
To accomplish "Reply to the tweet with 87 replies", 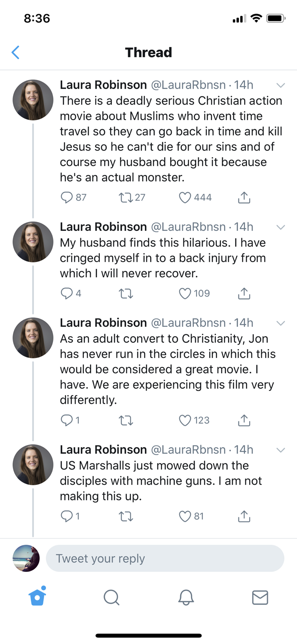I will [67, 197].
